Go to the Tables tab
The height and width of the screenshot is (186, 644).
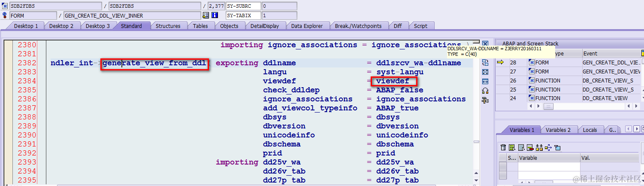click(200, 26)
